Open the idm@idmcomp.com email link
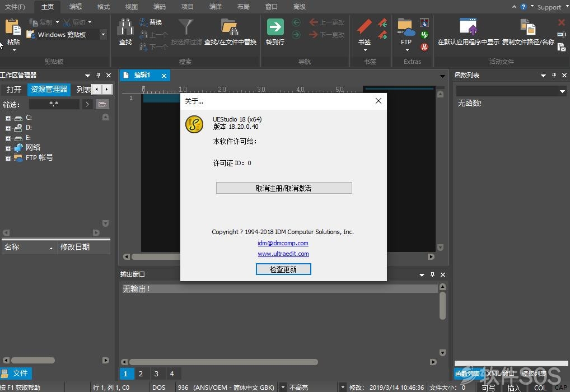Image resolution: width=570 pixels, height=392 pixels. (x=283, y=243)
